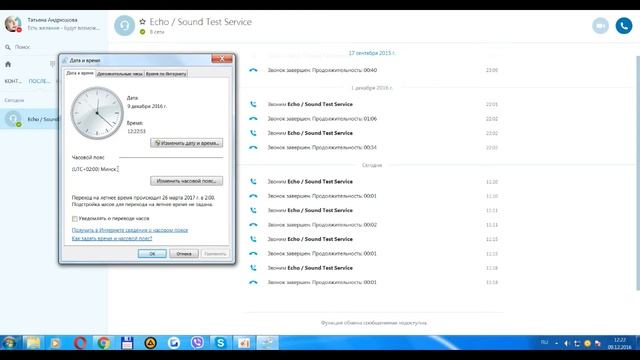Switch to the 'Время по Интернету' tab
Viewport: 640px width, 360px height.
166,74
